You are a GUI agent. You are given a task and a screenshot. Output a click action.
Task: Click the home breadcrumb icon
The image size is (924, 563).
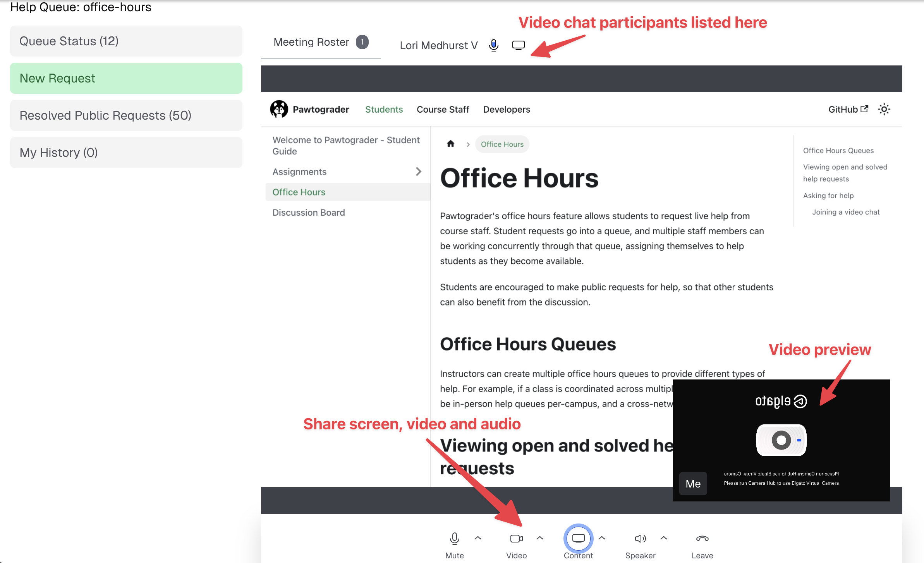click(450, 144)
